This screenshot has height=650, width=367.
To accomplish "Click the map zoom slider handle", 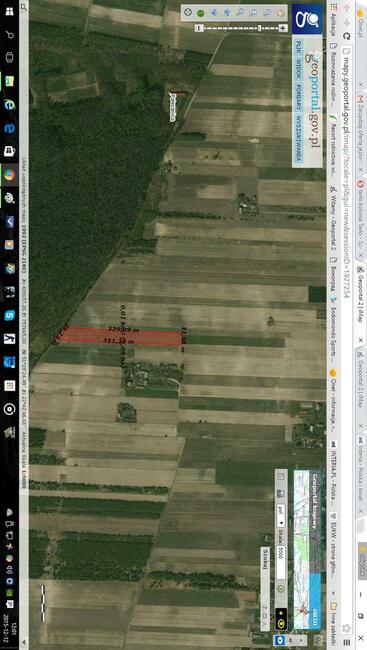I will 260,28.
